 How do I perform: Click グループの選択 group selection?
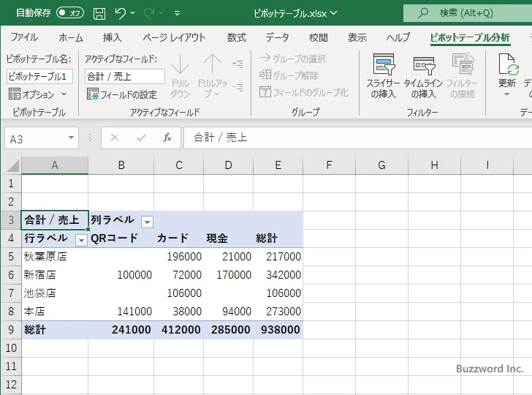point(292,59)
